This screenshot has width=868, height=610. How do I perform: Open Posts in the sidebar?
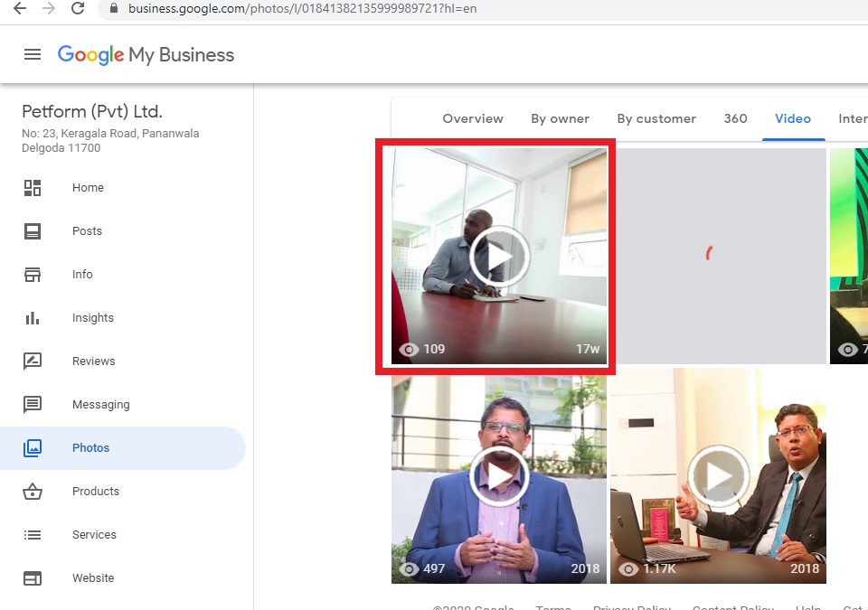click(x=87, y=230)
